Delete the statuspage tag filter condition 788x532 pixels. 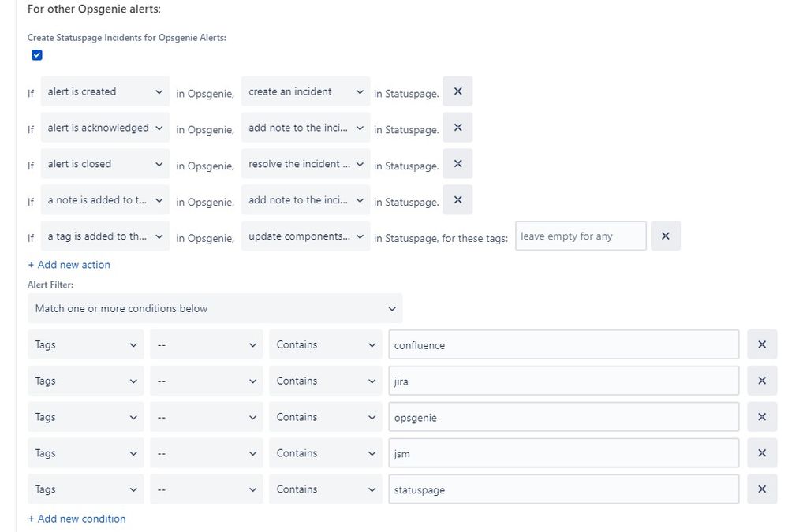pos(762,489)
